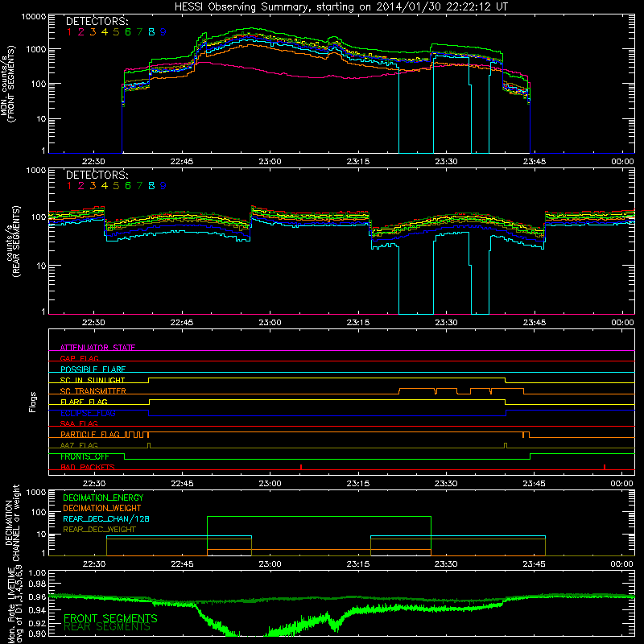Viewport: 644px width, 644px height.
Task: Select the blue detector 9 number in the front segments legend
Action: pos(163,32)
